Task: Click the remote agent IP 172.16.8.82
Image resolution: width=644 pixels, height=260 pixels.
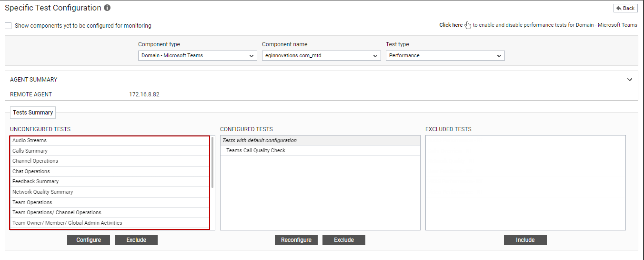Action: [x=144, y=94]
